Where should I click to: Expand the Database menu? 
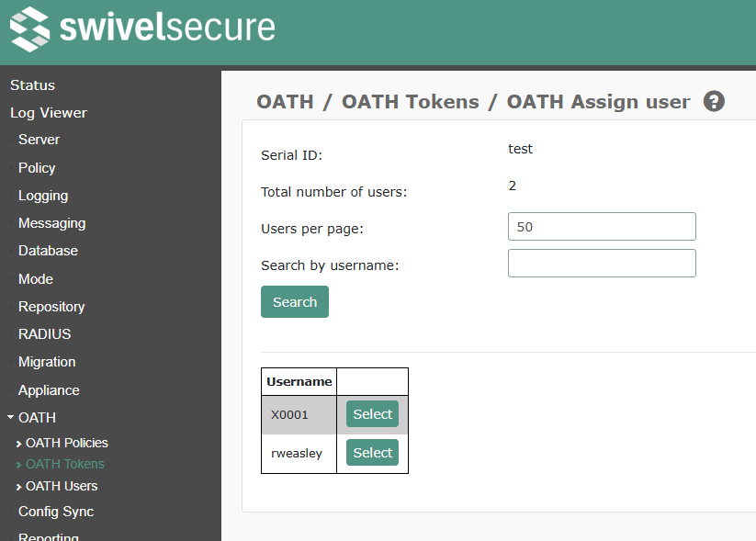click(x=48, y=251)
